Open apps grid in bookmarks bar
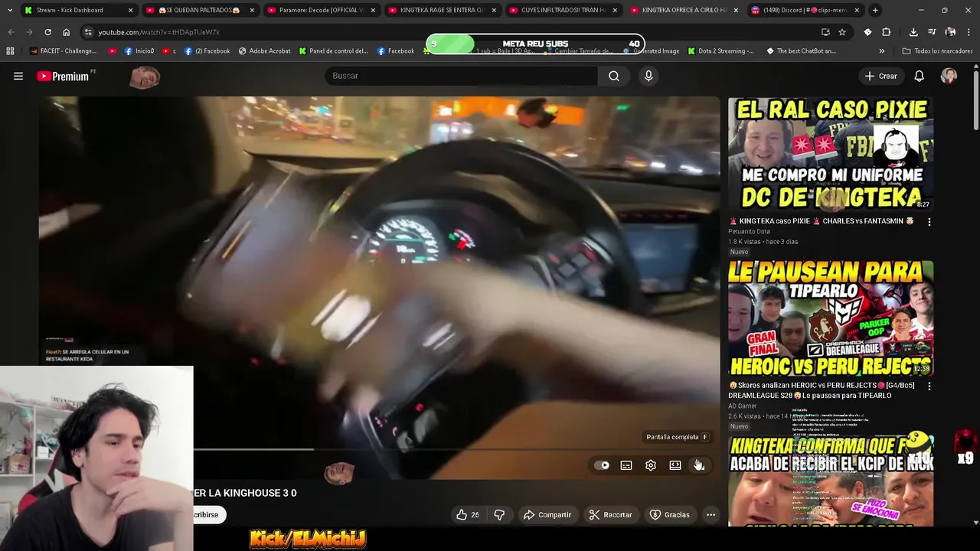 pyautogui.click(x=10, y=51)
